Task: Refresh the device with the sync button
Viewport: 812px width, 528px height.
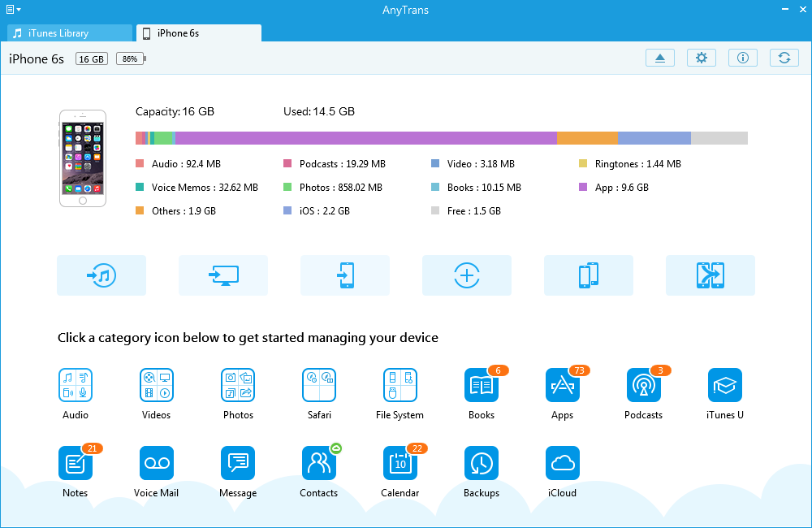Action: click(784, 58)
